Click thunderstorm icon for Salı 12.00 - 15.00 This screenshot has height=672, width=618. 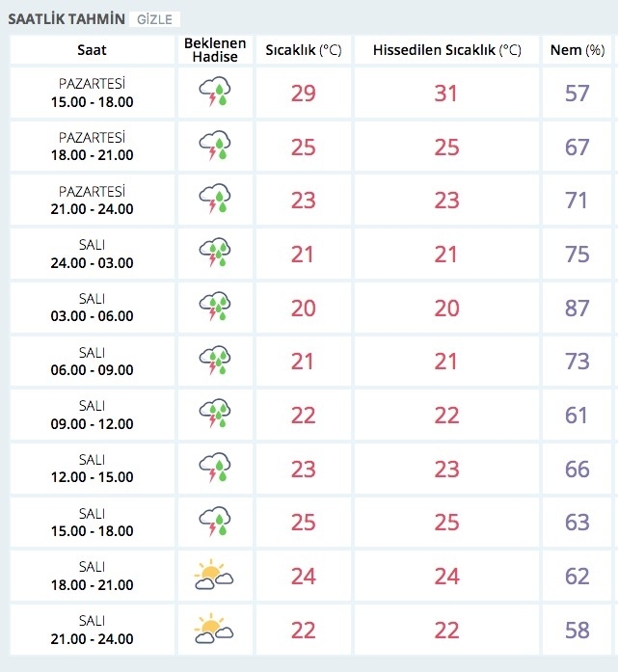click(215, 470)
